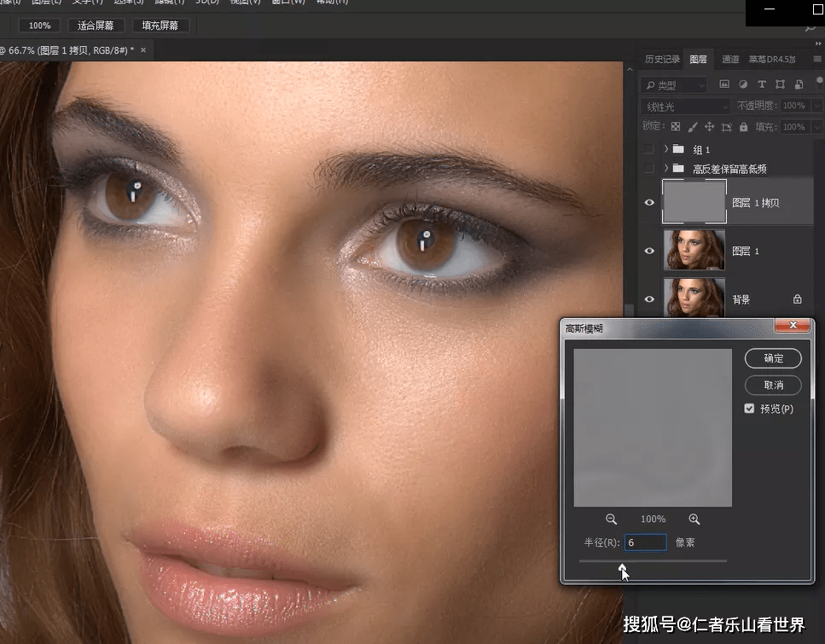Filter layers by adjustment layer icon
825x644 pixels.
pos(743,84)
